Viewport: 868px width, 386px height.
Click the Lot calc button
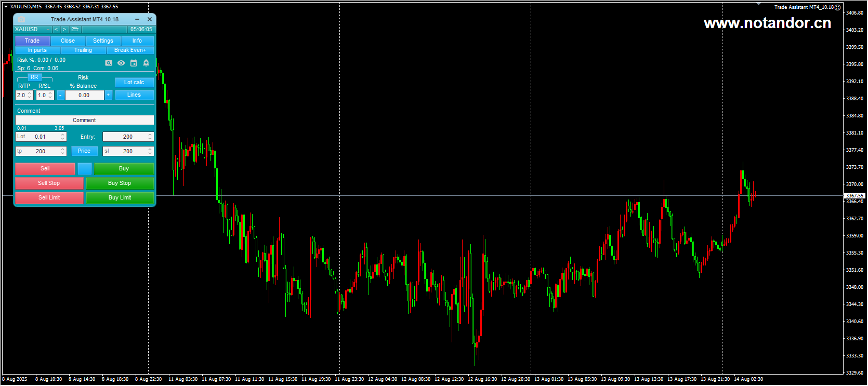134,83
